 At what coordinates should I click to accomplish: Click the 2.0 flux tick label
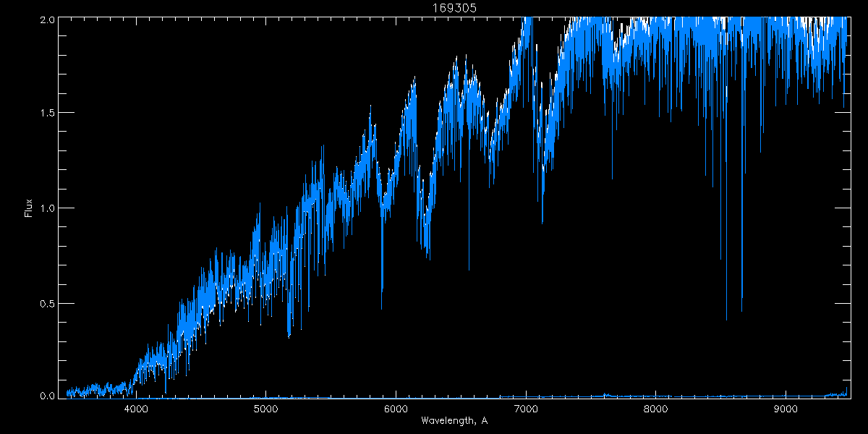click(46, 20)
